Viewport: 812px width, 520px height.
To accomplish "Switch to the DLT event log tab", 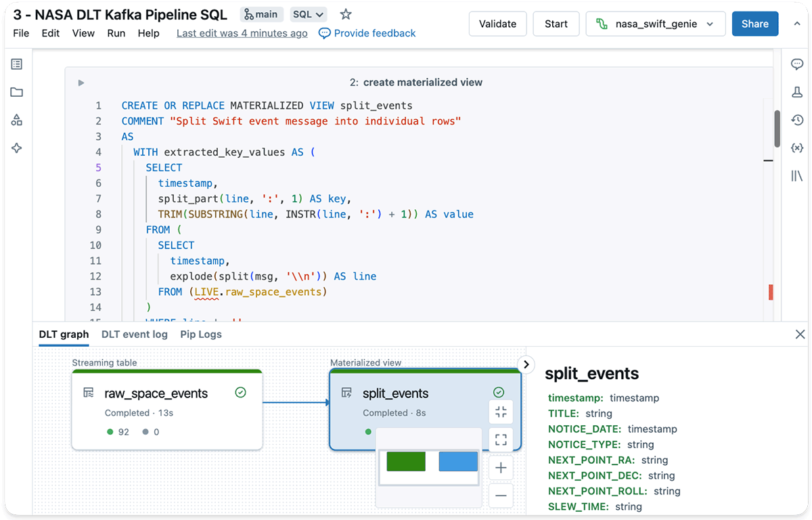I will (x=134, y=334).
